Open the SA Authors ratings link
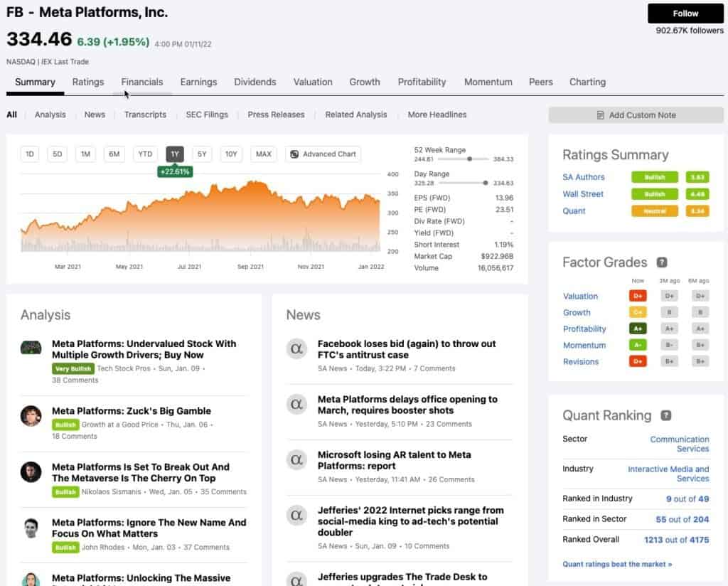 (x=584, y=177)
